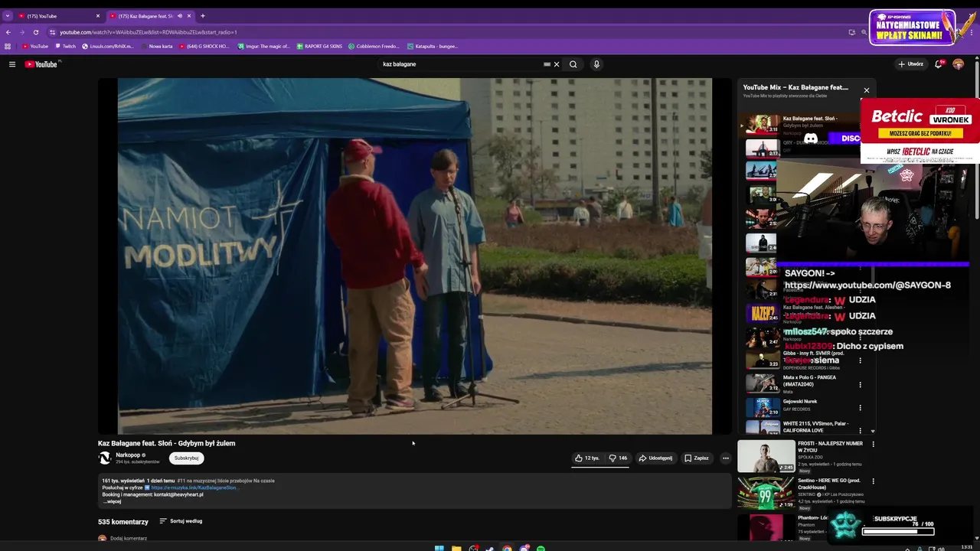Click Dodaj komentarz comment field
Viewport: 980px width, 551px height.
129,538
